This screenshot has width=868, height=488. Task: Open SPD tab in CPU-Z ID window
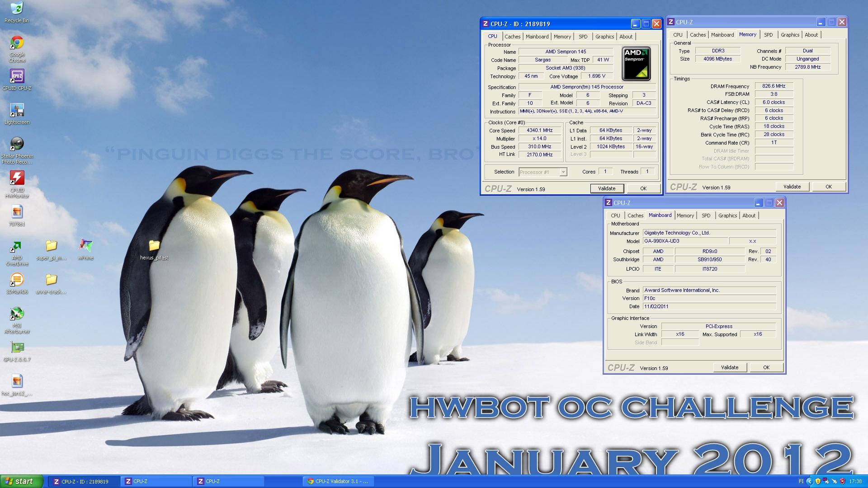coord(583,37)
